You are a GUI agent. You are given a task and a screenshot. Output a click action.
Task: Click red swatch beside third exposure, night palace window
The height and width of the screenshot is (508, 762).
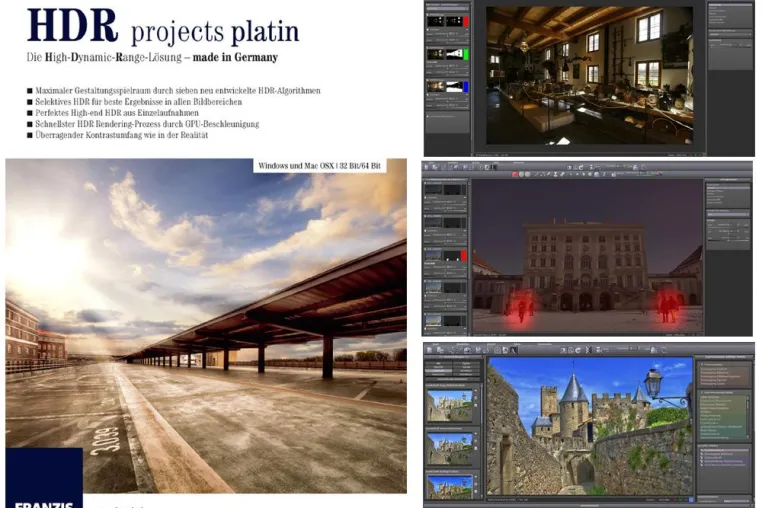464,256
